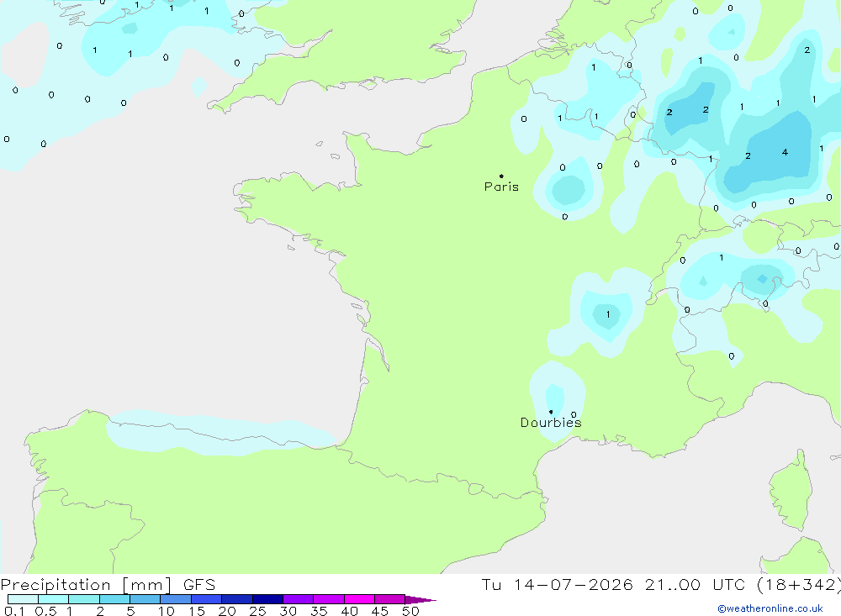Pick the 2–5 mm legend swatch
This screenshot has height=616, width=841.
point(114,599)
